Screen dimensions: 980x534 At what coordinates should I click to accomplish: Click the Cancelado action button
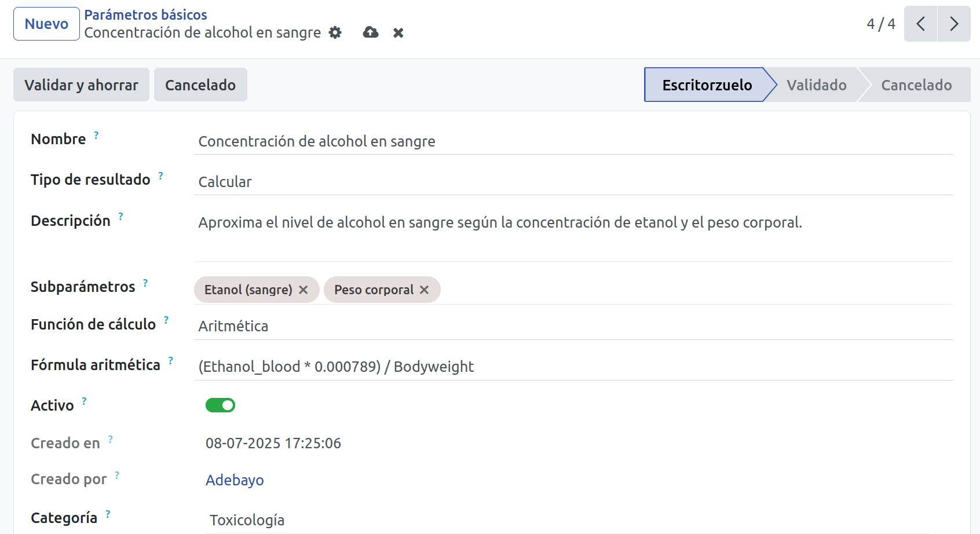tap(200, 85)
